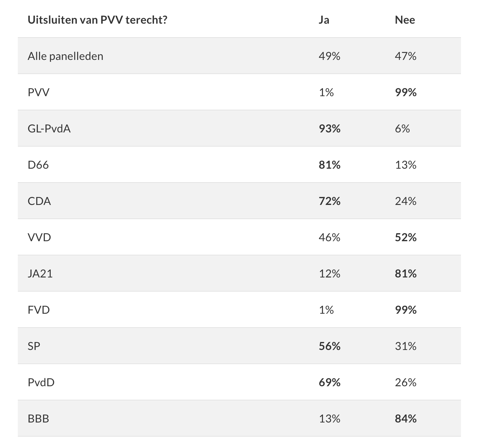This screenshot has height=440, width=504.
Task: Click the 49% value for all panel members
Action: 329,56
